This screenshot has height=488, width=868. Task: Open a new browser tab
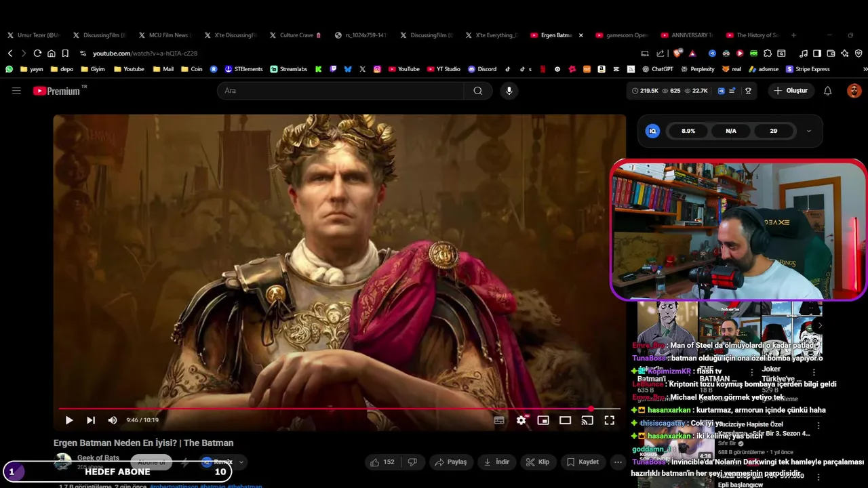point(793,35)
